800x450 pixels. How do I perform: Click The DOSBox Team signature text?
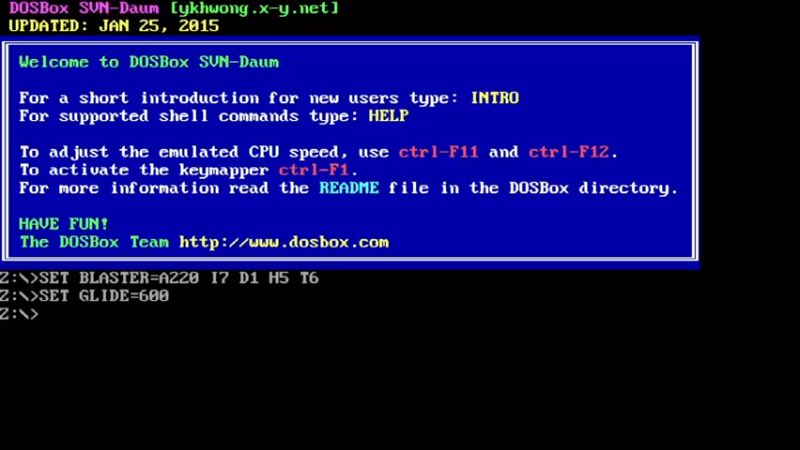94,242
